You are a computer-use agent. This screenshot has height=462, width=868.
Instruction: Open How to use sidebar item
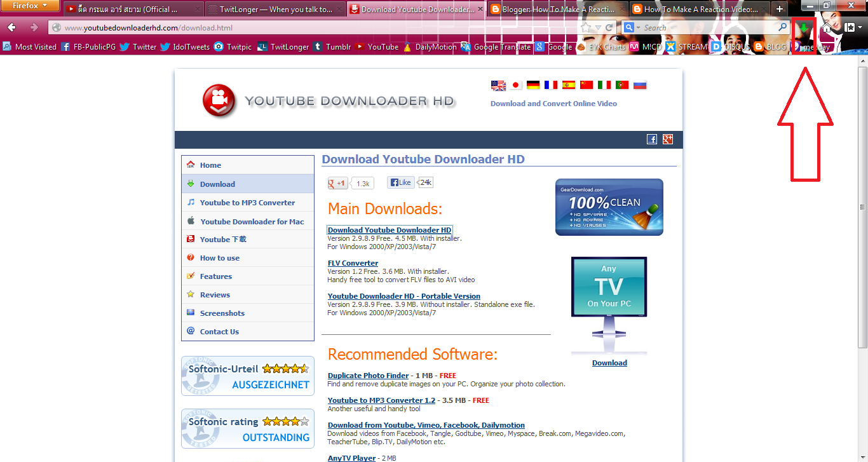(x=248, y=258)
